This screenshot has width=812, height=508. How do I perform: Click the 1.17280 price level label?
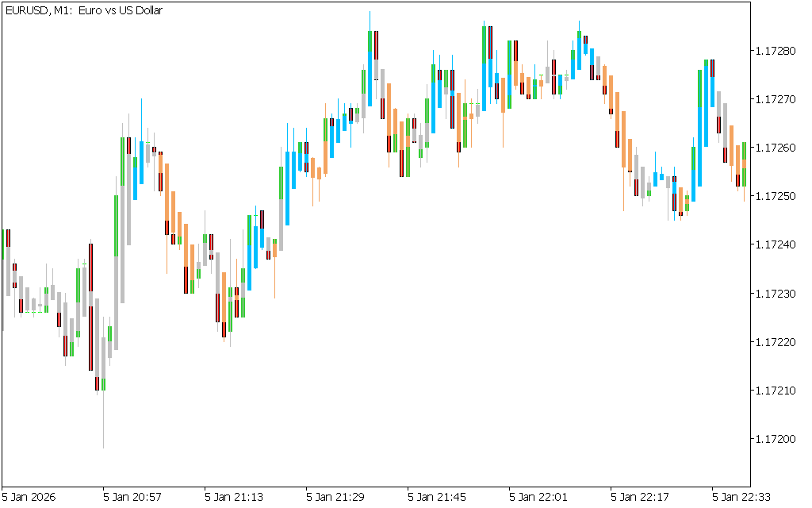[776, 51]
